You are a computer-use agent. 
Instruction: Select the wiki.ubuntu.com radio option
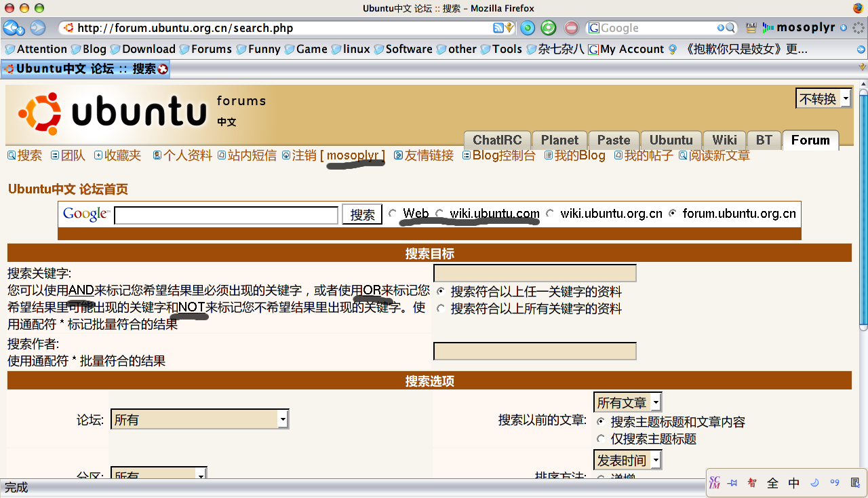439,214
